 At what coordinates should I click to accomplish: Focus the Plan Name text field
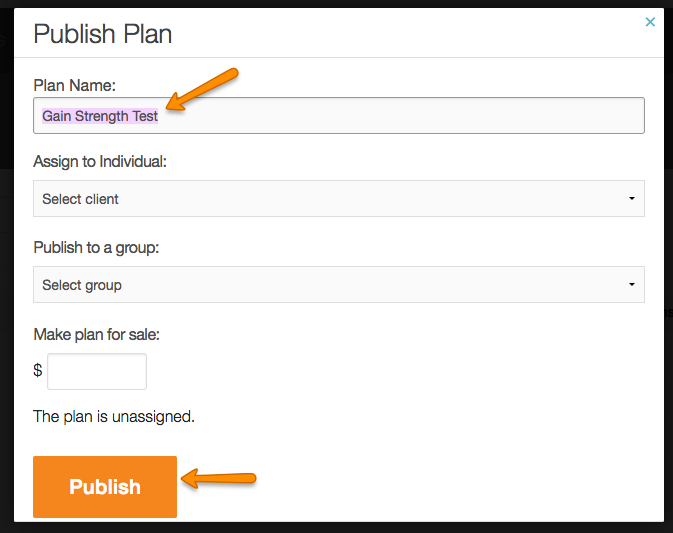click(x=400, y=115)
